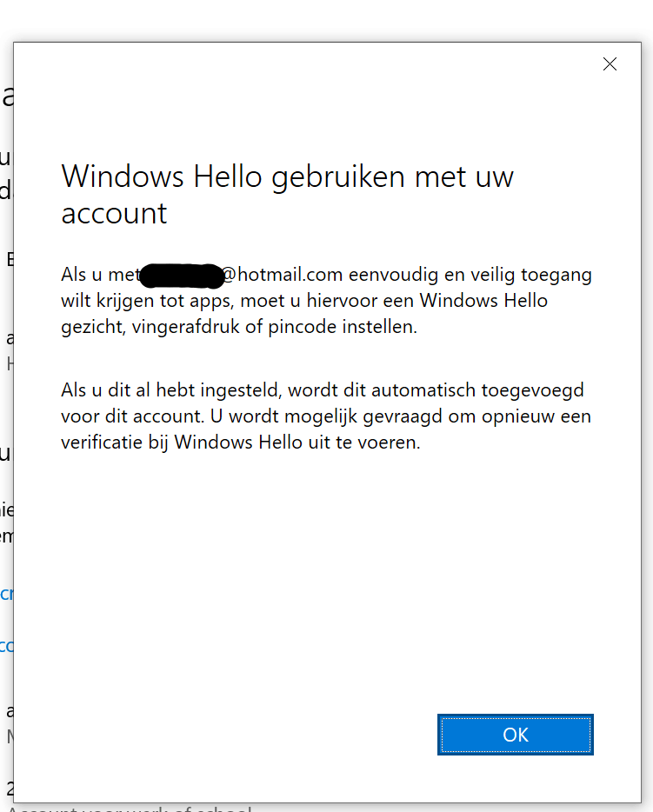This screenshot has height=812, width=653.
Task: Click the 'verificatie bij Windows Hello' line
Action: [x=241, y=443]
